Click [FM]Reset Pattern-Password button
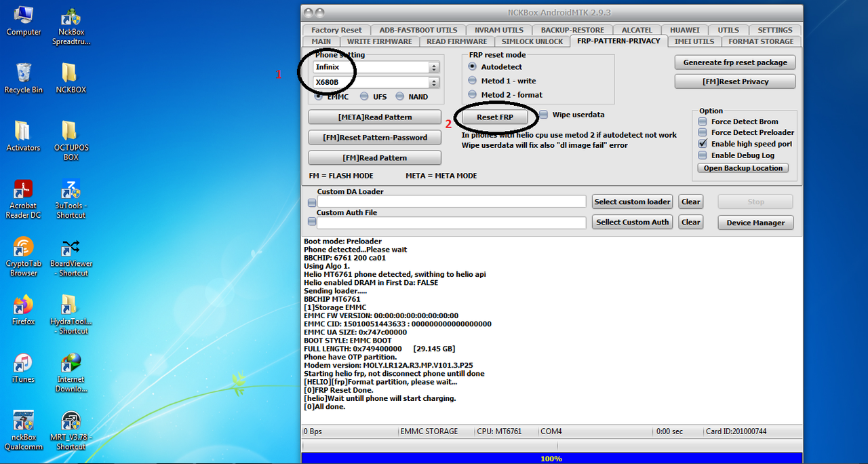The width and height of the screenshot is (868, 464). (x=375, y=137)
